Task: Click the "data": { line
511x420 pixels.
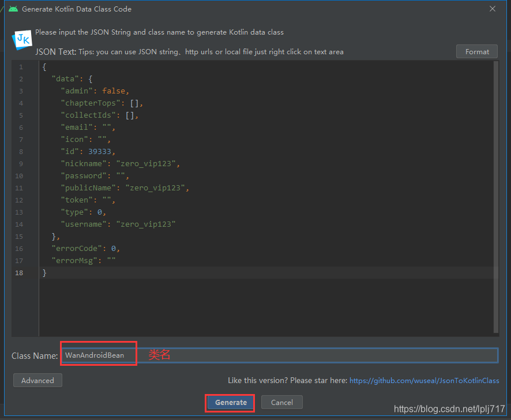Action: click(x=72, y=79)
